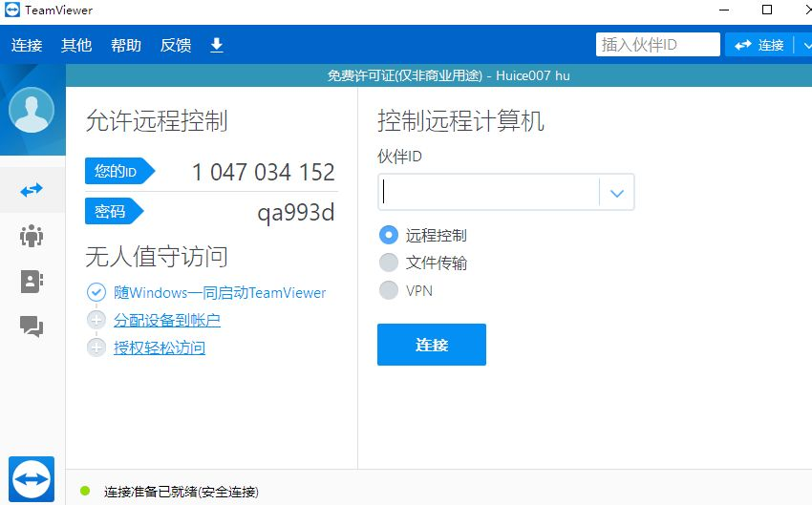This screenshot has height=505, width=812.
Task: Click the user profile avatar icon
Action: pyautogui.click(x=32, y=110)
